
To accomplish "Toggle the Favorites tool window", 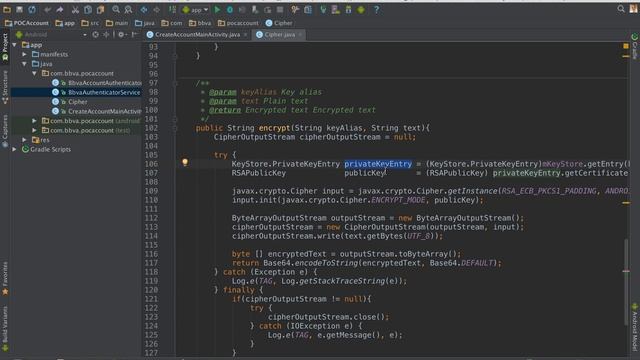I will coord(5,278).
